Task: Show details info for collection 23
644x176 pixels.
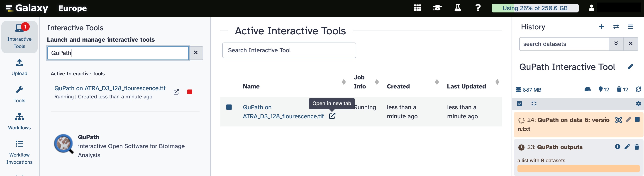Action: pyautogui.click(x=617, y=147)
